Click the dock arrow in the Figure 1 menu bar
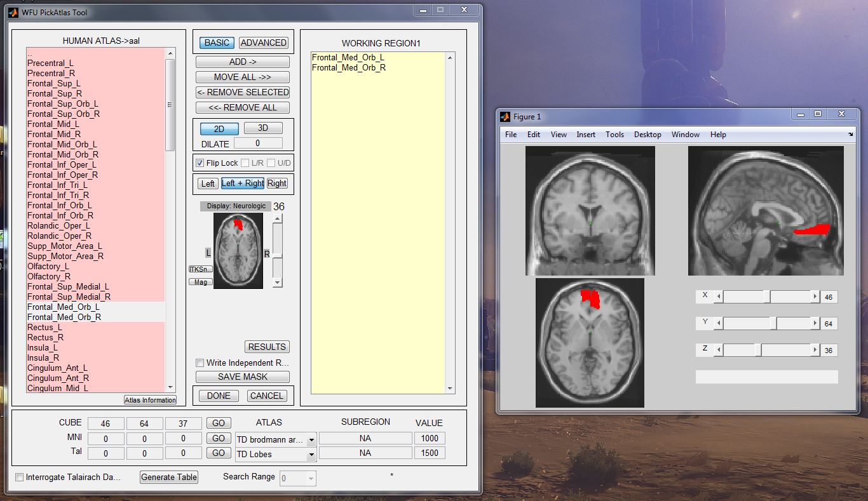This screenshot has height=501, width=868. pos(851,135)
